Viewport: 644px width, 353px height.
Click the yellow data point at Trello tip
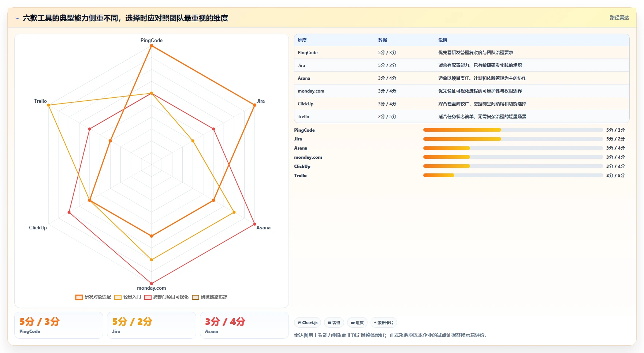click(x=48, y=105)
